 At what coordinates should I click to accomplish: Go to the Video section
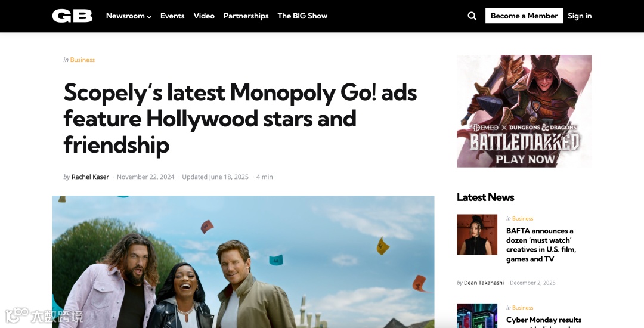[204, 16]
